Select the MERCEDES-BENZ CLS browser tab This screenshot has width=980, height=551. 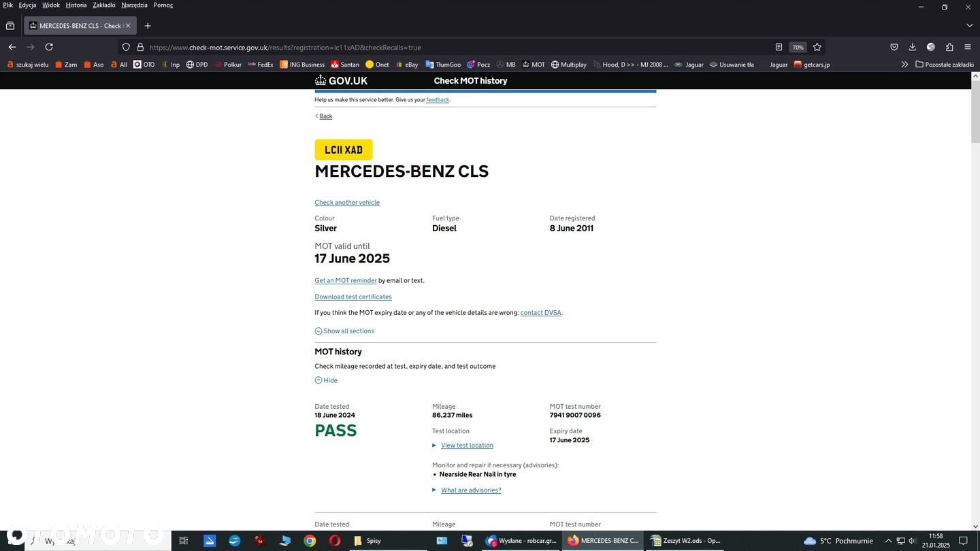click(x=80, y=26)
